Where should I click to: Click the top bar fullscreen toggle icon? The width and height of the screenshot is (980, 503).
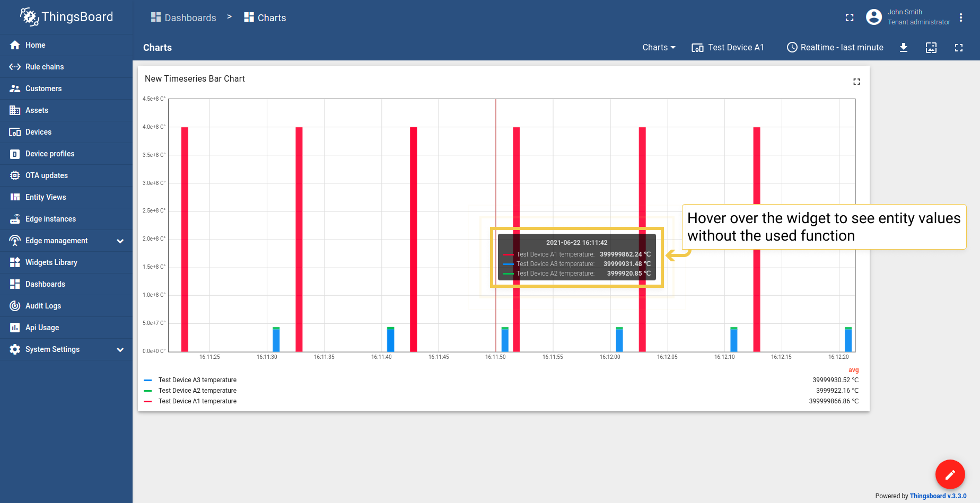pyautogui.click(x=850, y=17)
